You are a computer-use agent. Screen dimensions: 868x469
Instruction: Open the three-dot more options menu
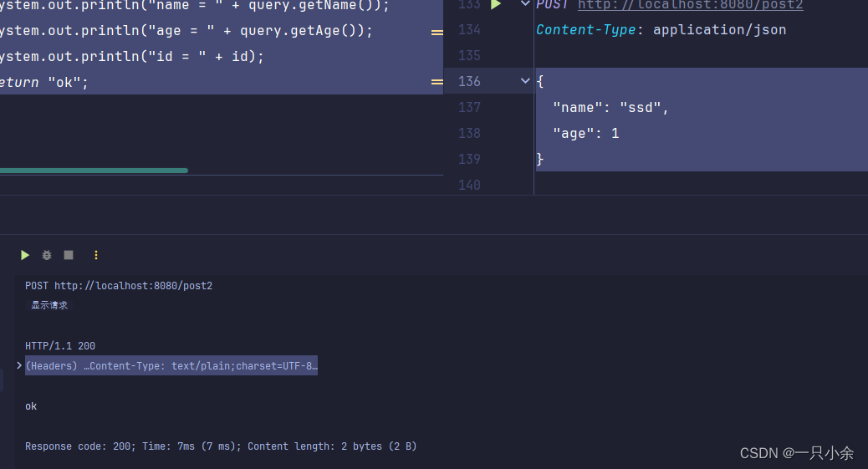click(96, 255)
